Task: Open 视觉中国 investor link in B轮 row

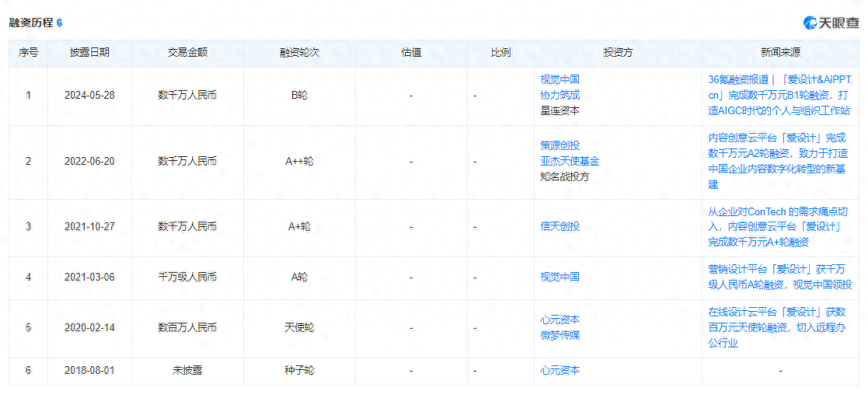Action: [x=559, y=79]
